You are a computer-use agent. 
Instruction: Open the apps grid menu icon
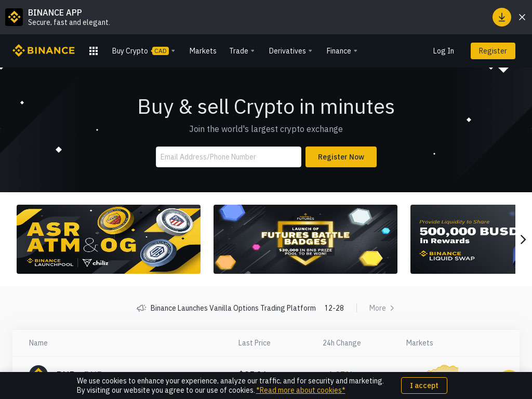[94, 51]
